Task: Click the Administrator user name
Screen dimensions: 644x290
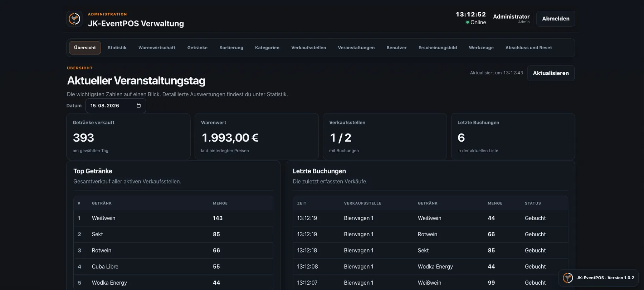Action: click(x=511, y=16)
